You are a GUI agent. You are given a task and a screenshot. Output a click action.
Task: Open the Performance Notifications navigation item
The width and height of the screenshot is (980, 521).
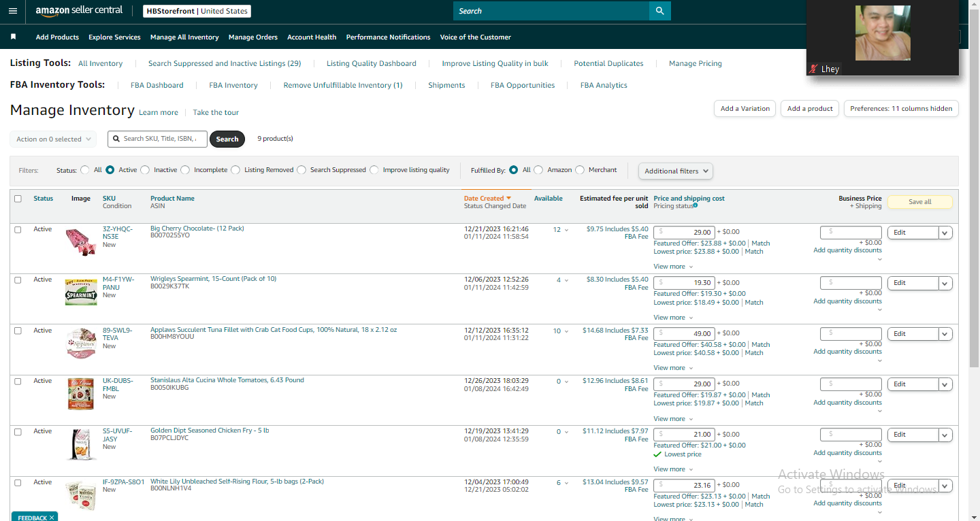coord(388,37)
